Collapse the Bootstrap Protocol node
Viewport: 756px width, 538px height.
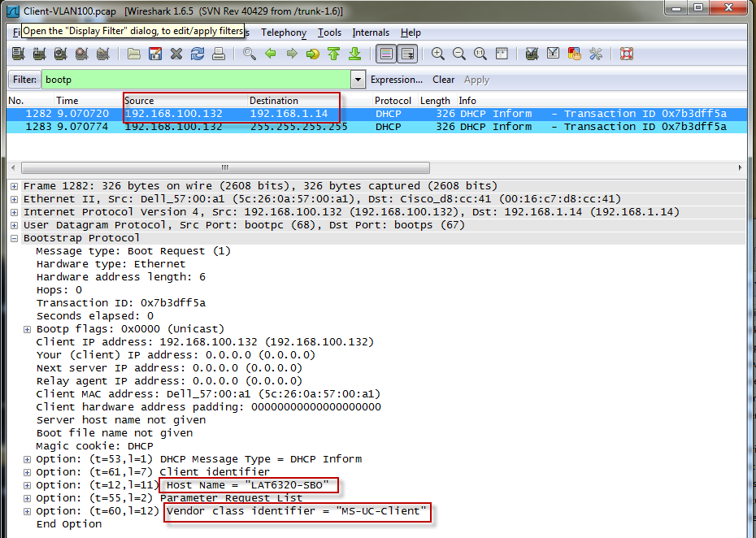[x=15, y=238]
